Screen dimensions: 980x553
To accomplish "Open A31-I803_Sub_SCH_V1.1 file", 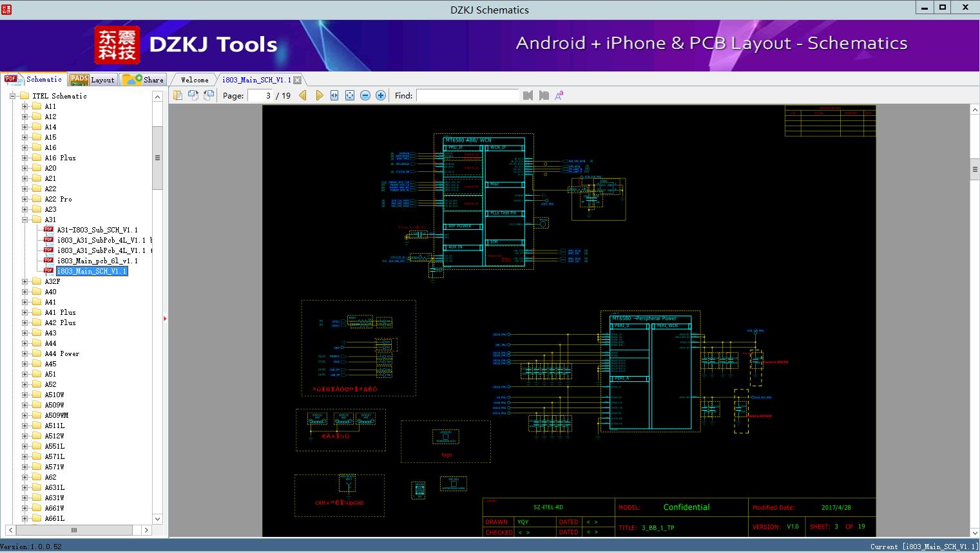I will [x=97, y=230].
